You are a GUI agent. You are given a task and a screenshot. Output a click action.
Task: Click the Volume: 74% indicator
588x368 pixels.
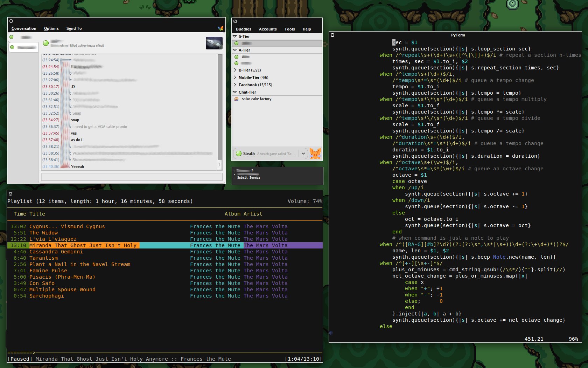(305, 202)
